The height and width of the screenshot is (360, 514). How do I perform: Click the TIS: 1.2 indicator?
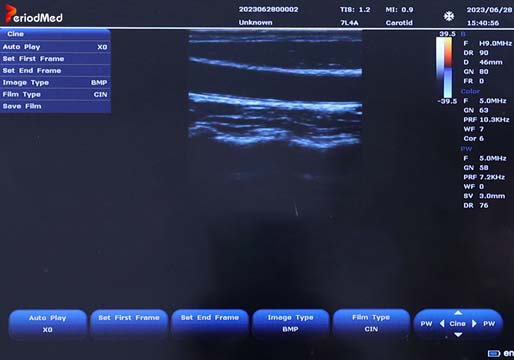[x=355, y=10]
